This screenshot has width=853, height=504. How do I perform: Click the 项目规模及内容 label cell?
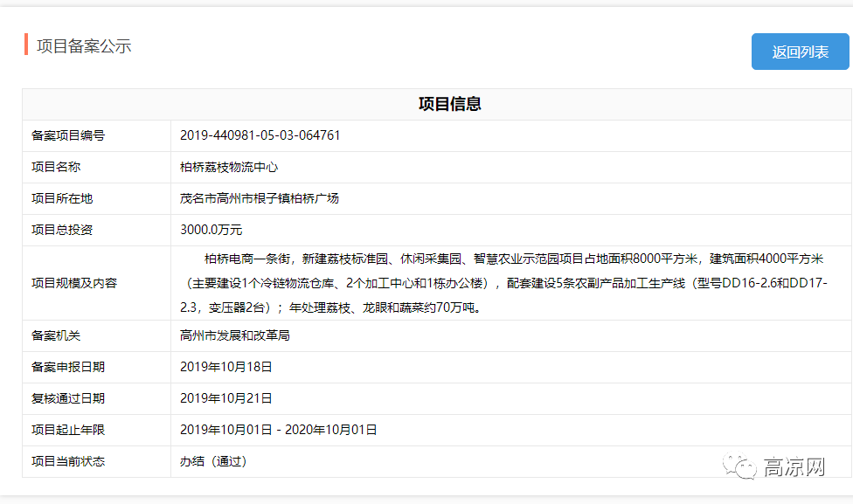(x=96, y=283)
